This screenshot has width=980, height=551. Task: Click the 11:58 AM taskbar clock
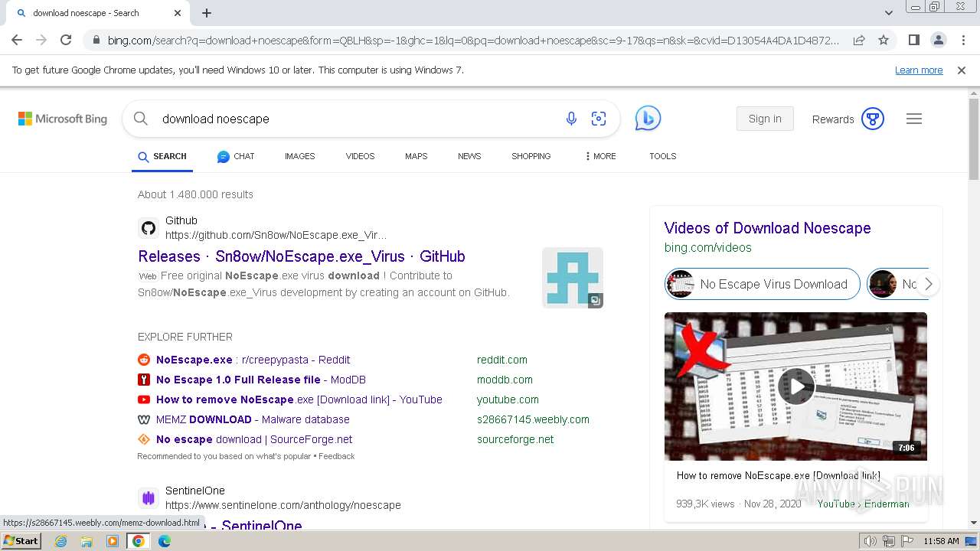click(x=941, y=541)
